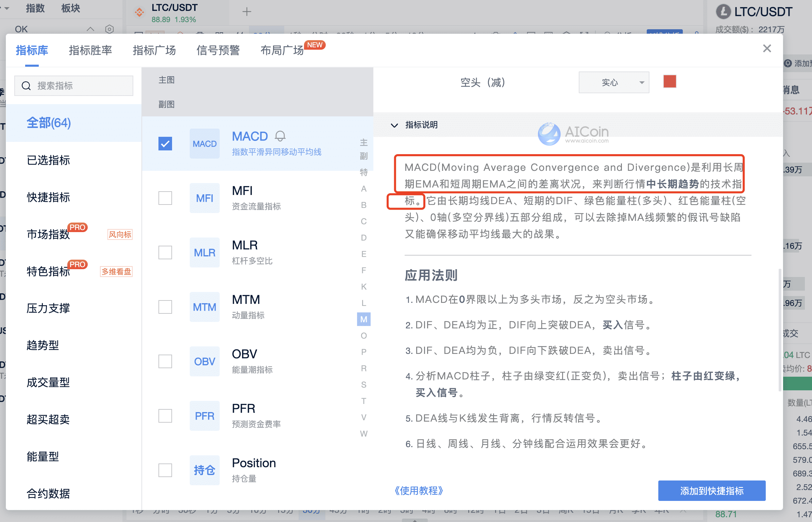Enable the MTM indicator checkbox
The width and height of the screenshot is (812, 522).
pyautogui.click(x=165, y=307)
